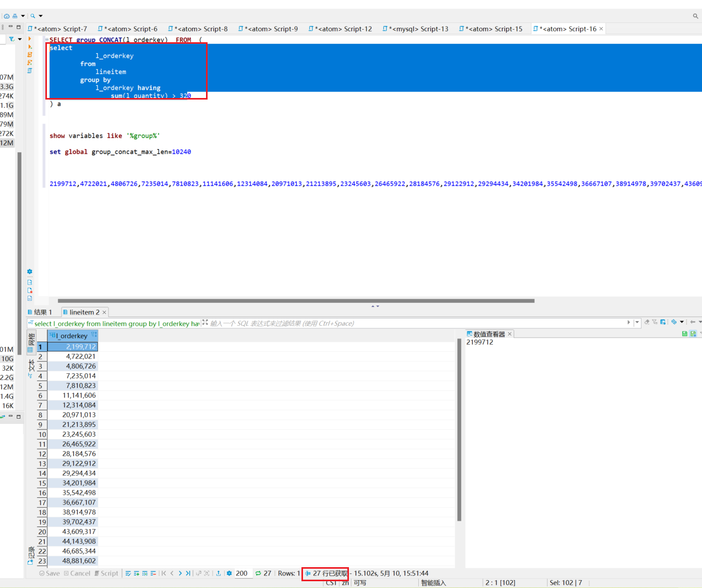The height and width of the screenshot is (588, 702).
Task: Collapse the SELECT statement fold marker
Action: pos(46,40)
